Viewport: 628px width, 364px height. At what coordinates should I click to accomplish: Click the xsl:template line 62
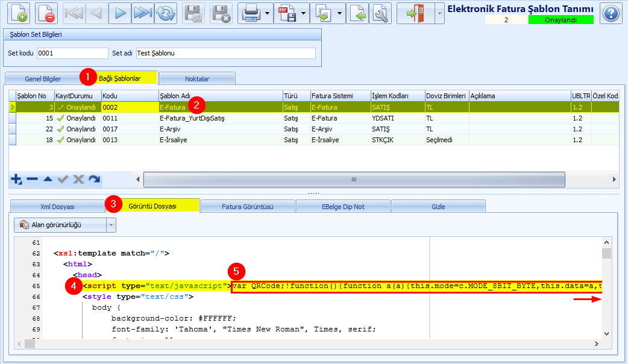(111, 253)
